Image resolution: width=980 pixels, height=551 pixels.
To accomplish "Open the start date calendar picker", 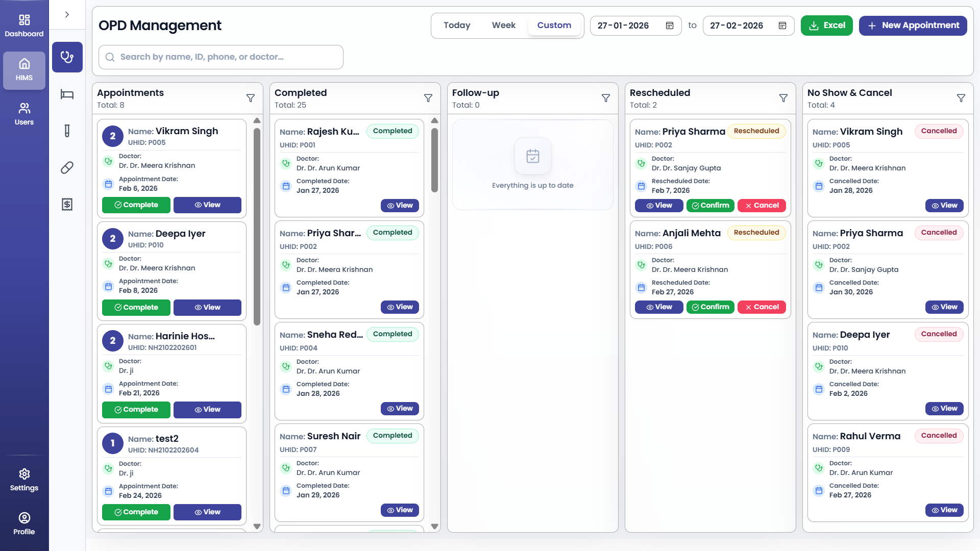I will point(670,26).
